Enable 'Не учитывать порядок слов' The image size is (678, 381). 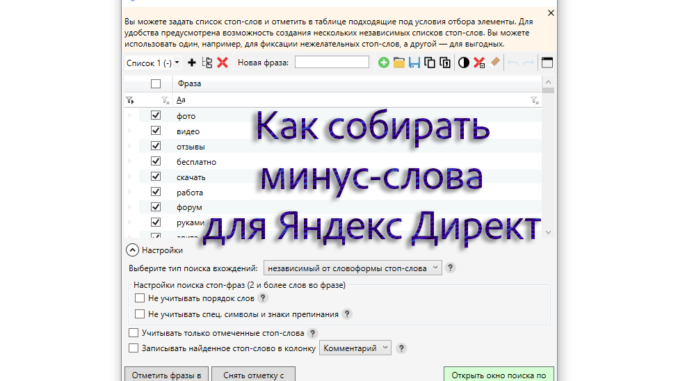click(x=140, y=298)
